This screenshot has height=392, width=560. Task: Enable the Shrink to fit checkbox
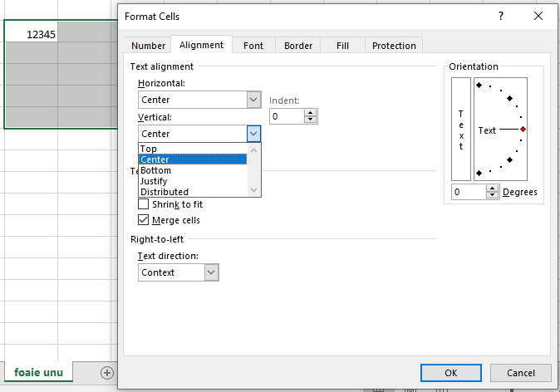tap(144, 203)
